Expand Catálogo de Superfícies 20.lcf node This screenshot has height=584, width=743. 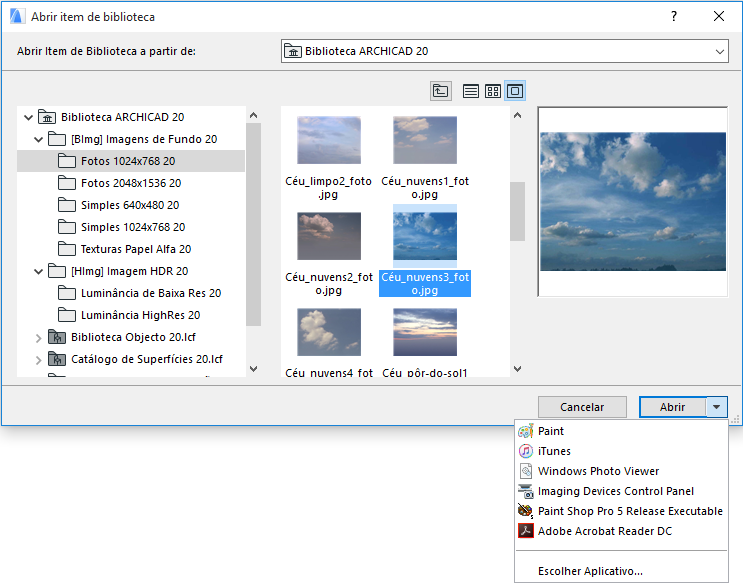(38, 360)
